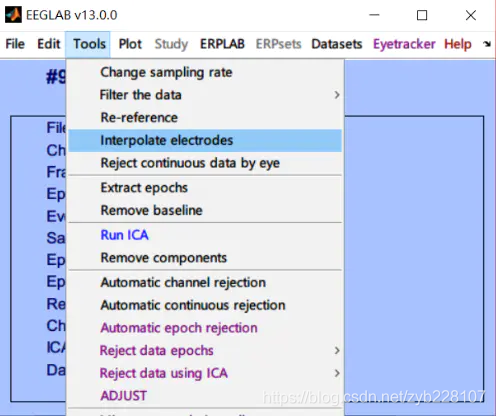This screenshot has width=496, height=416.
Task: Choose Remove baseline option
Action: [x=205, y=210]
